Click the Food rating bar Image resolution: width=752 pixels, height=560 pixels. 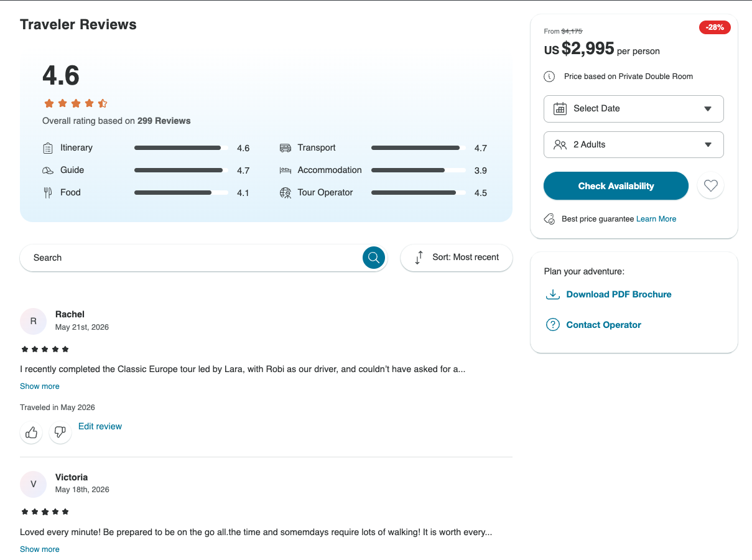tap(180, 193)
